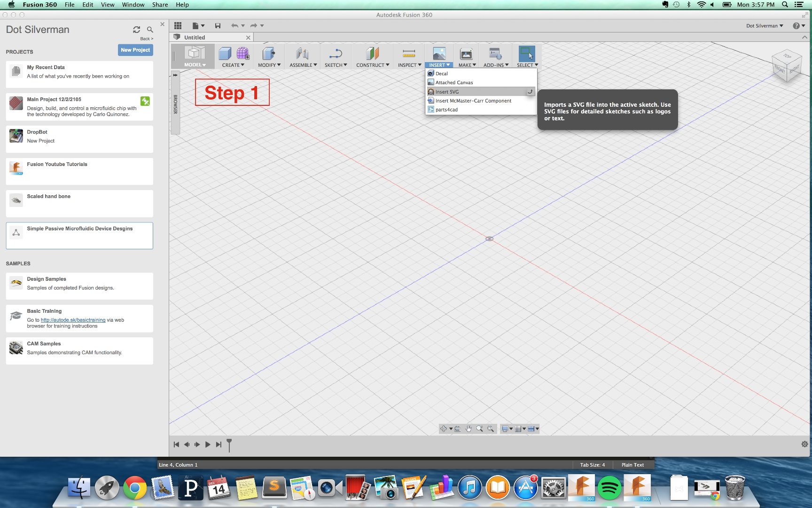Select the Create Form purple grid icon
Screen dimensions: 812x508
click(x=243, y=54)
